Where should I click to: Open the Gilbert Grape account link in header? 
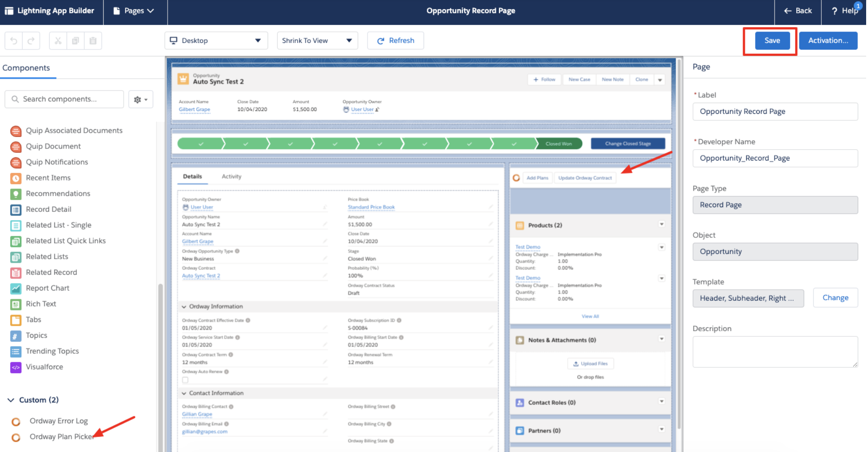point(194,110)
